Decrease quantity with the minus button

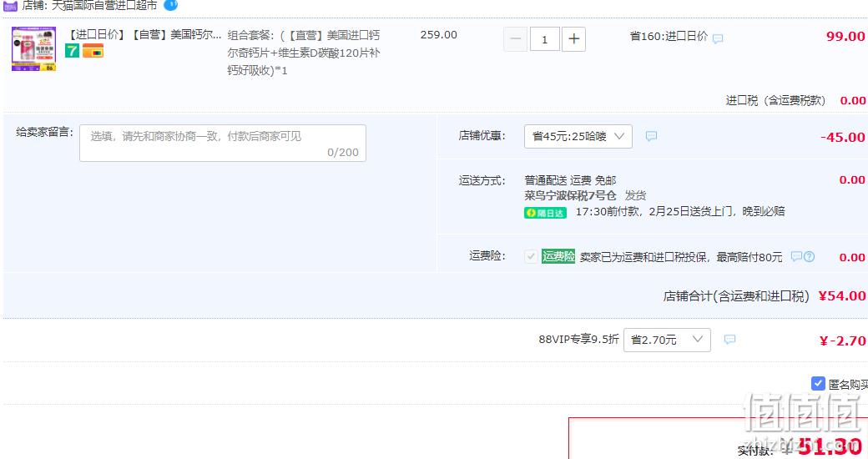click(x=516, y=39)
